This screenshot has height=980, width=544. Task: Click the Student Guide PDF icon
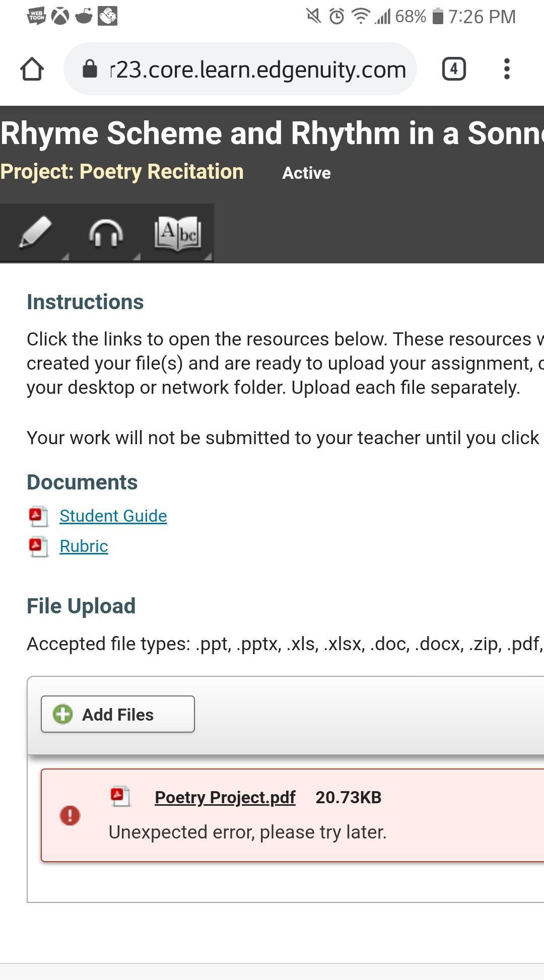(38, 516)
